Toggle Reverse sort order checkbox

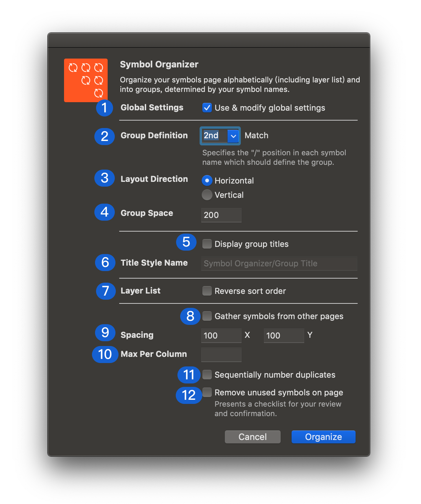tap(207, 291)
